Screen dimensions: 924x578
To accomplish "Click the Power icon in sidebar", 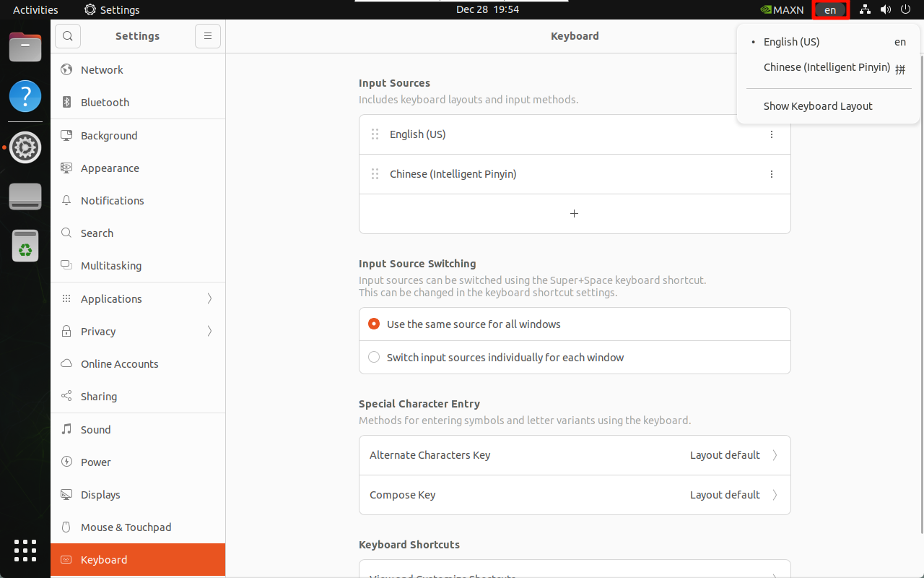I will [x=66, y=462].
